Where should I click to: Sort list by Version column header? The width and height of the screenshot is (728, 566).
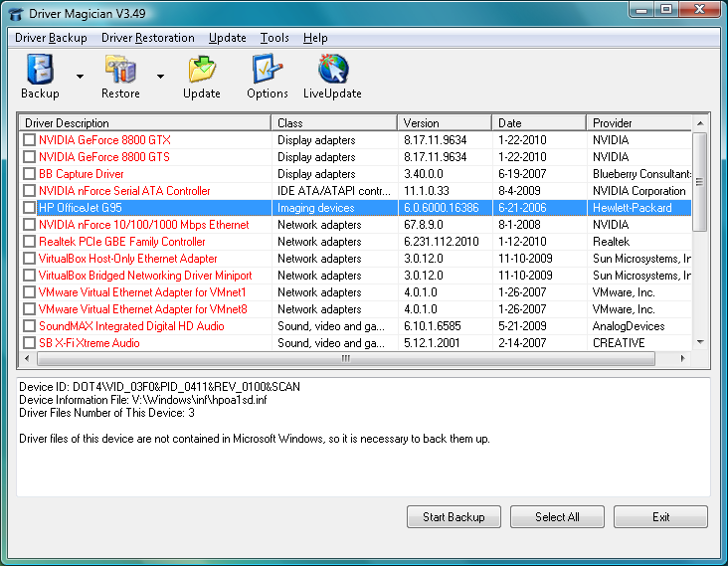pos(444,123)
